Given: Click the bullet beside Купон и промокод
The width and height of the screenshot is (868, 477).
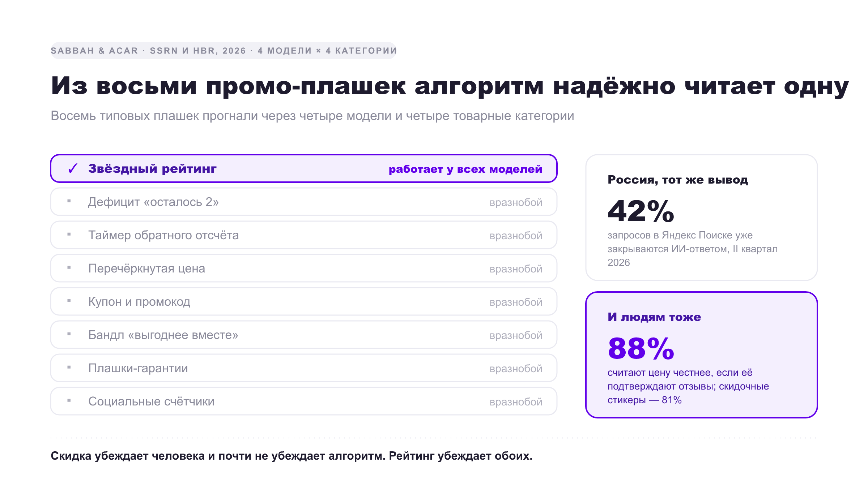Looking at the screenshot, I should 69,301.
